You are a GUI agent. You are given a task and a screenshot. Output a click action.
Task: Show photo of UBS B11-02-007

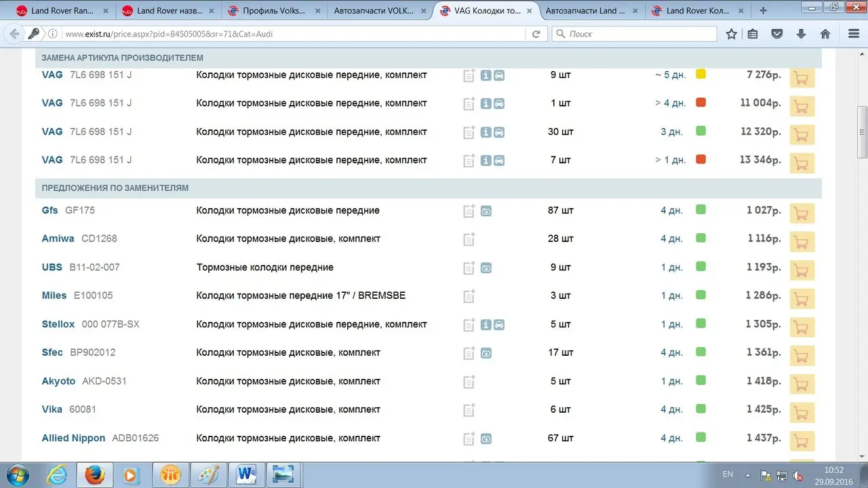pos(486,268)
